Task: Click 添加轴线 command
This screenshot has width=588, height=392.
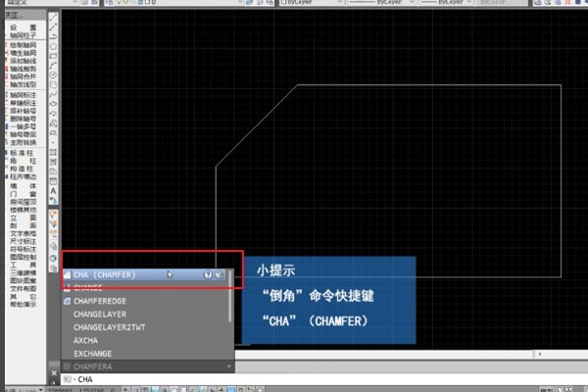Action: click(x=24, y=61)
